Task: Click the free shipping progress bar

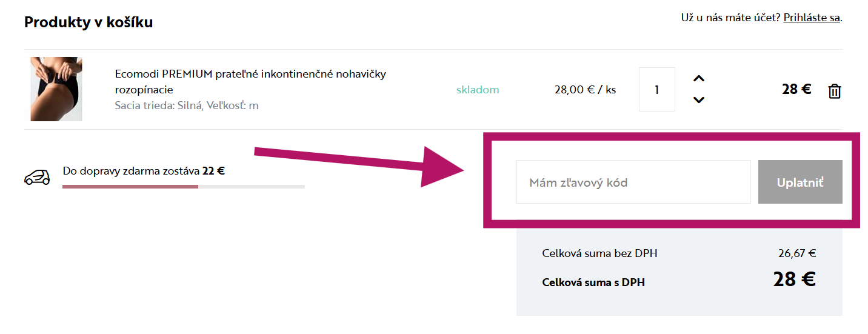Action: (183, 187)
